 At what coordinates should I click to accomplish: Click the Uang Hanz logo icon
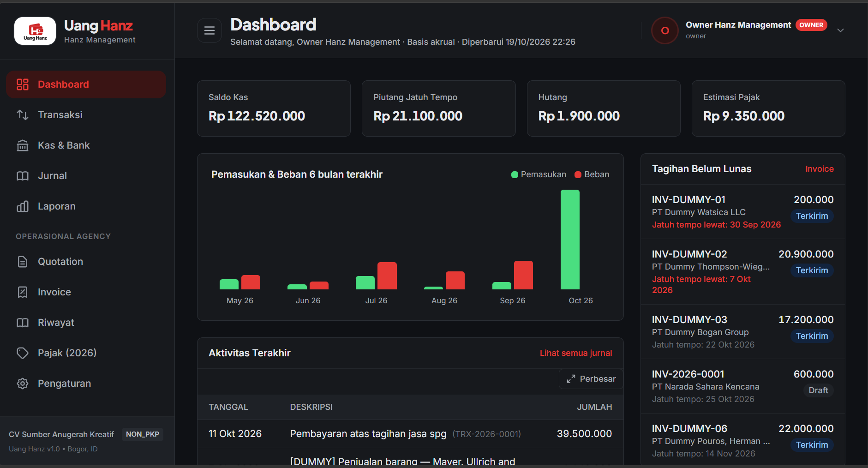click(x=35, y=31)
